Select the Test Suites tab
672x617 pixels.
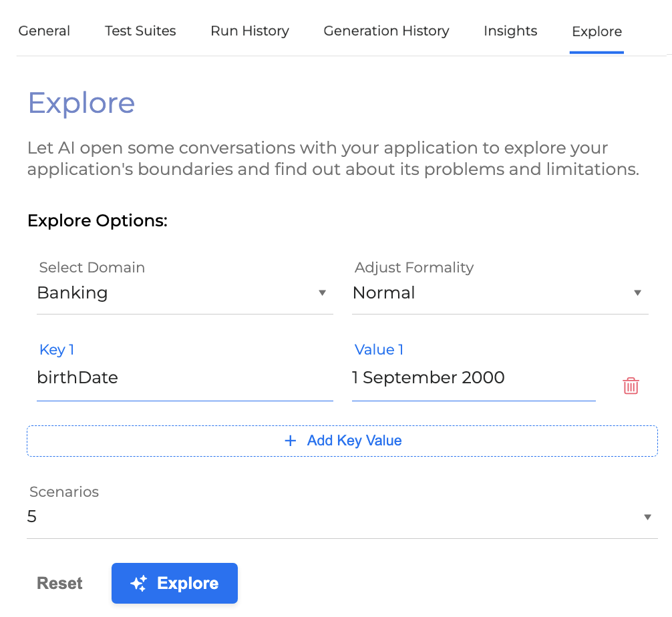click(140, 31)
